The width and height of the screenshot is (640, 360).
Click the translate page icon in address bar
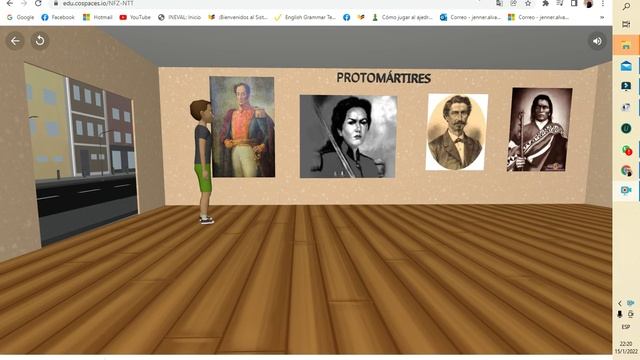click(x=499, y=3)
